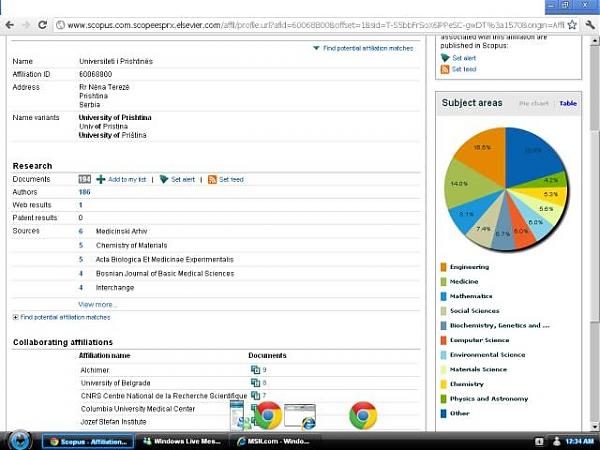The image size is (600, 450).
Task: Switch Subject areas to Pie chart view
Action: 534,103
